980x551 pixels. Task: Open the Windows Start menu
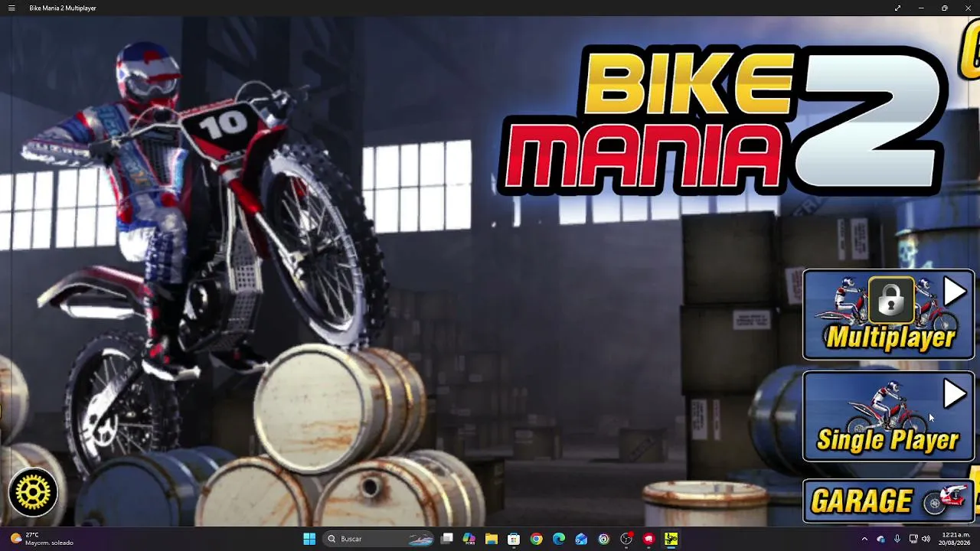coord(309,539)
